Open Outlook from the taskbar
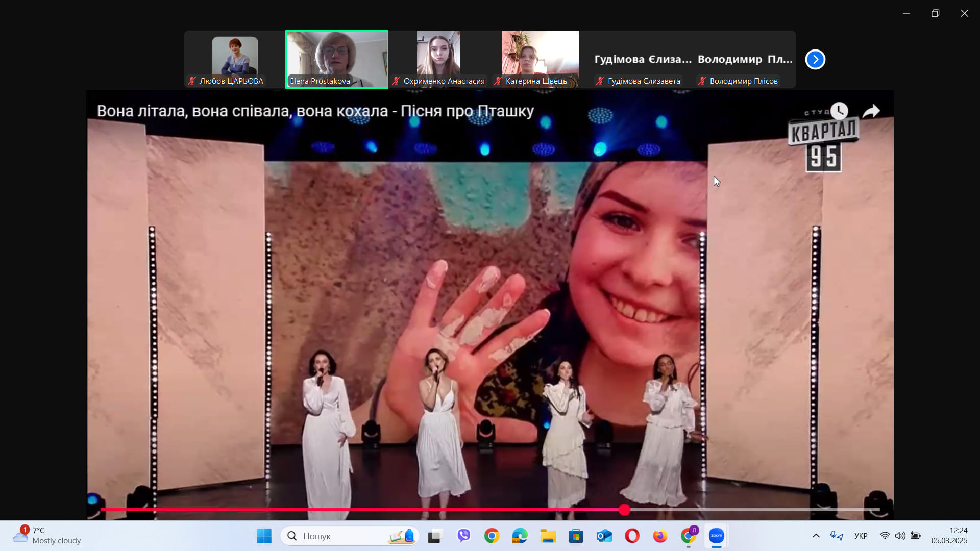The height and width of the screenshot is (551, 980). [604, 536]
